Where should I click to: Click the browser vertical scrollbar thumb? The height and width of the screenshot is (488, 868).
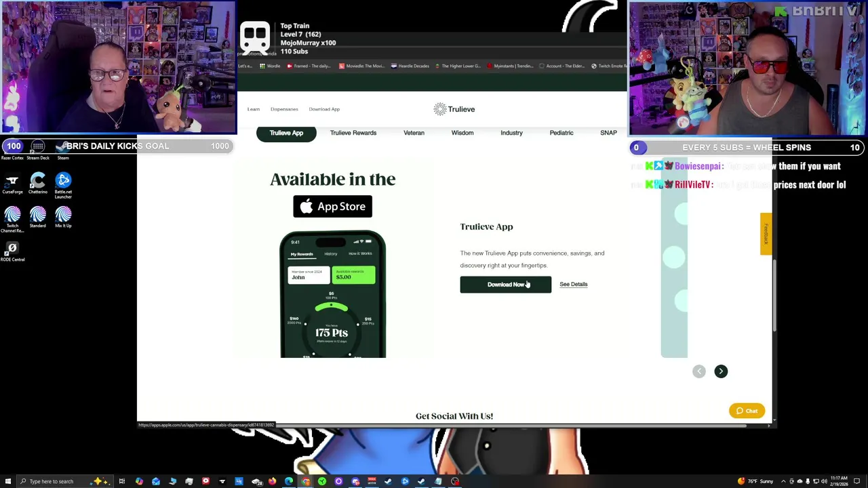774,296
